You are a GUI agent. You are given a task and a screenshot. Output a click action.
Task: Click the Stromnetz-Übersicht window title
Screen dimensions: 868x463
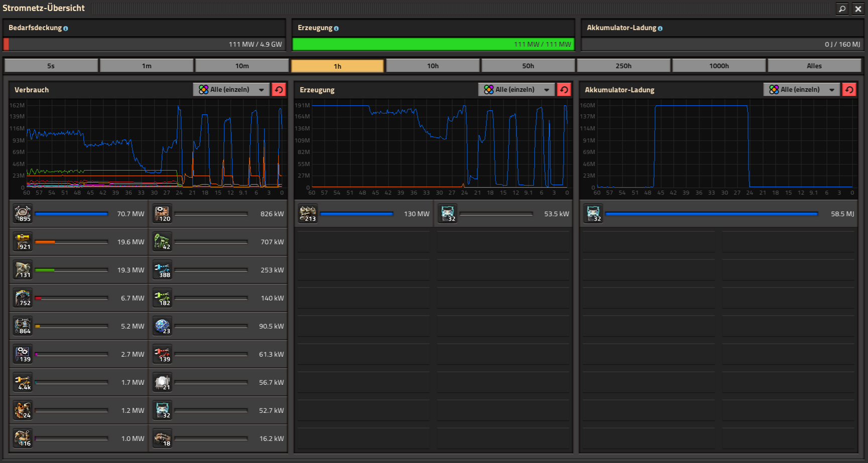coord(44,8)
